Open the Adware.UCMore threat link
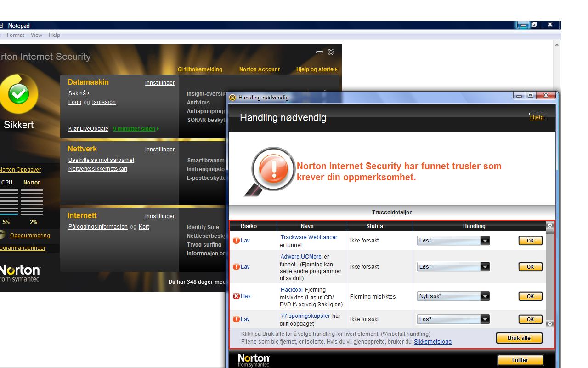This screenshot has width=588, height=368. [301, 257]
